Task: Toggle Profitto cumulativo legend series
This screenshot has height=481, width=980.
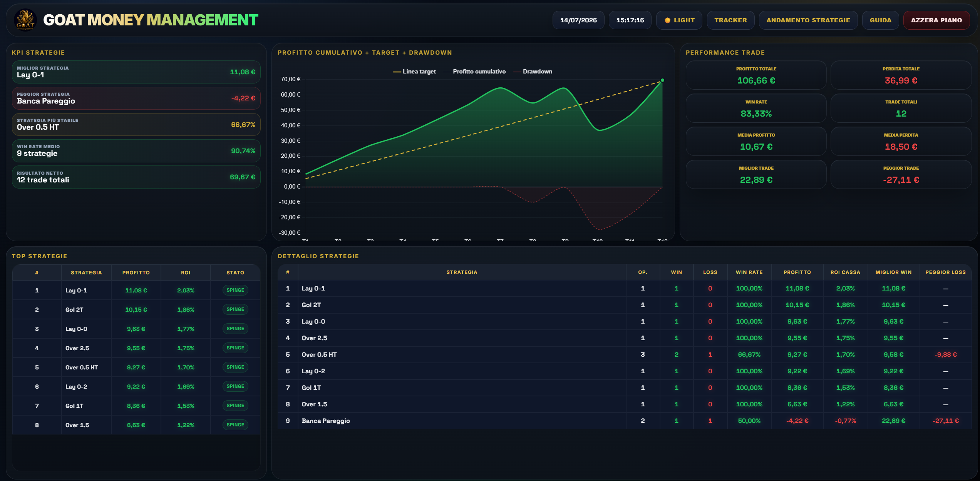Action: click(475, 72)
